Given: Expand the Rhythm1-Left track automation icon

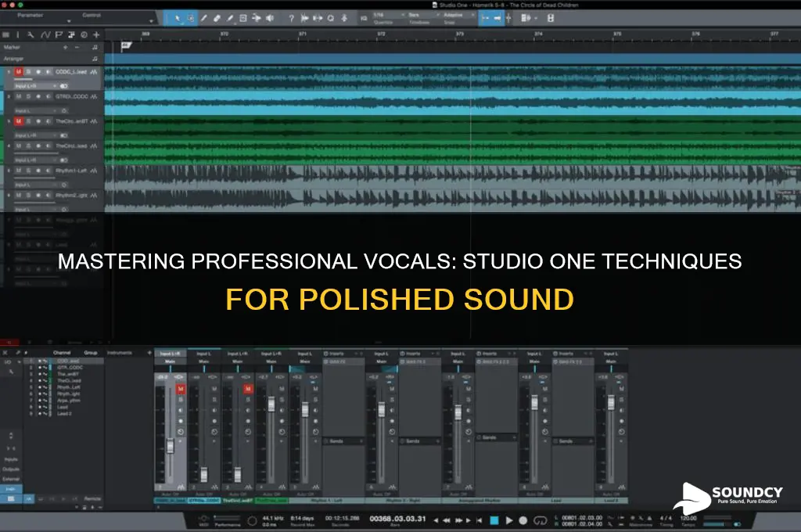Looking at the screenshot, I should [x=94, y=171].
